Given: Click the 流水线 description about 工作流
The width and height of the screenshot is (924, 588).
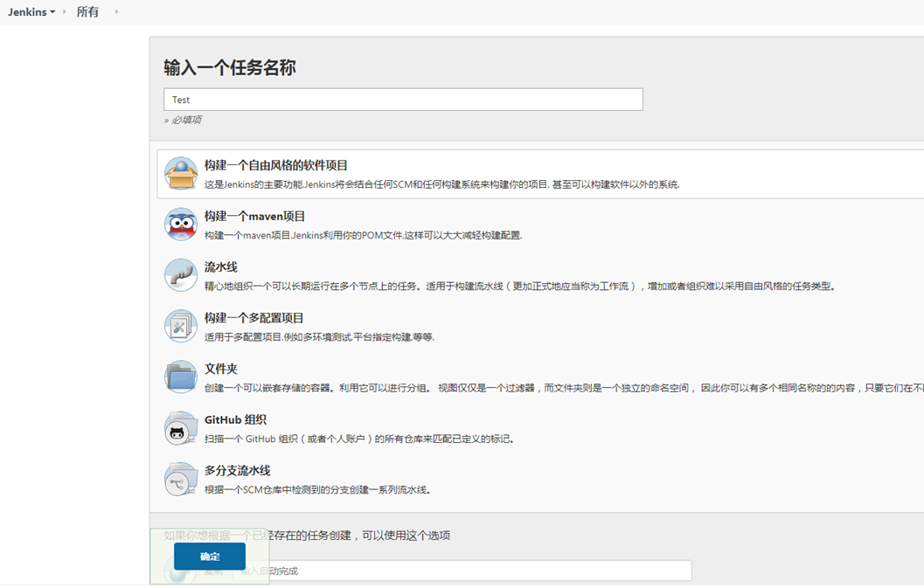Looking at the screenshot, I should pos(519,287).
